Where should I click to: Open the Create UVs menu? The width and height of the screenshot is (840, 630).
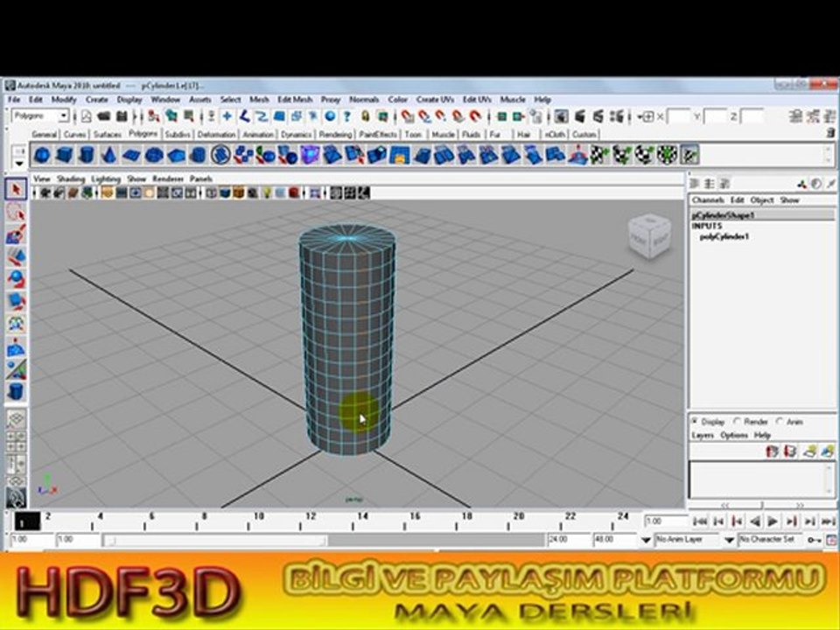tap(435, 100)
